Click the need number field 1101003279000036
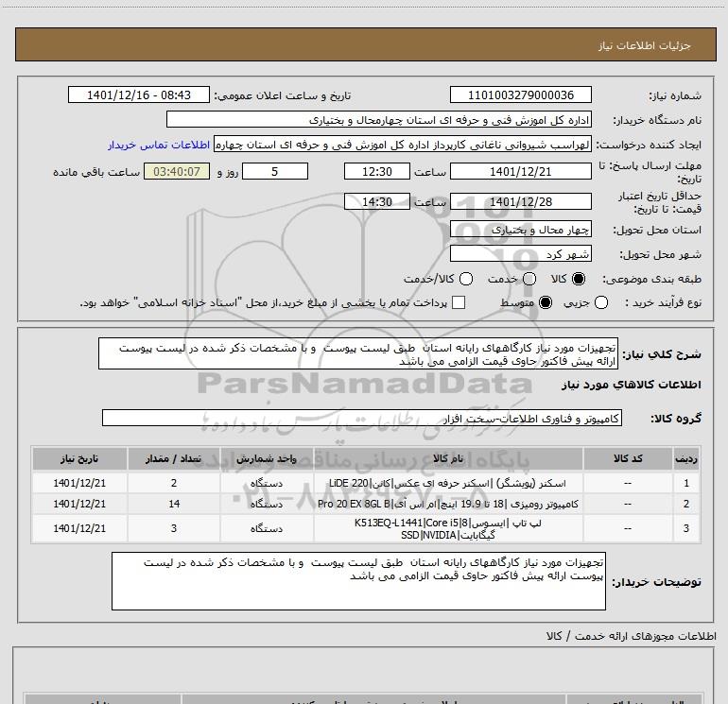 pyautogui.click(x=520, y=94)
